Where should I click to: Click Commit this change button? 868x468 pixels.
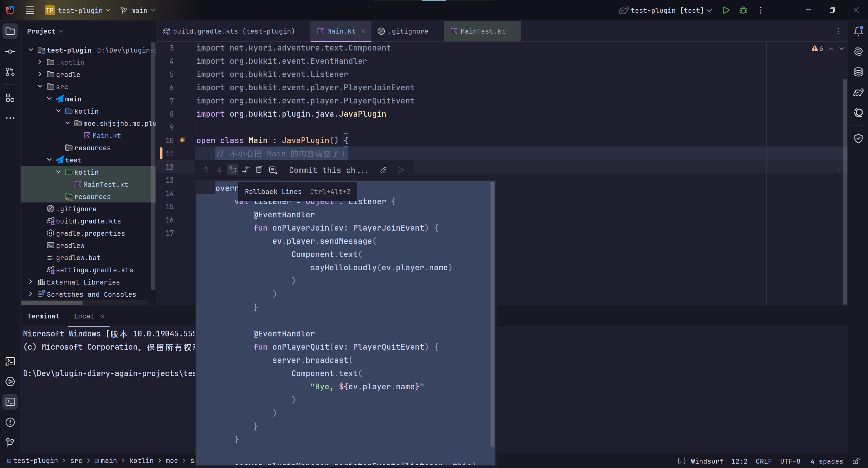click(328, 170)
